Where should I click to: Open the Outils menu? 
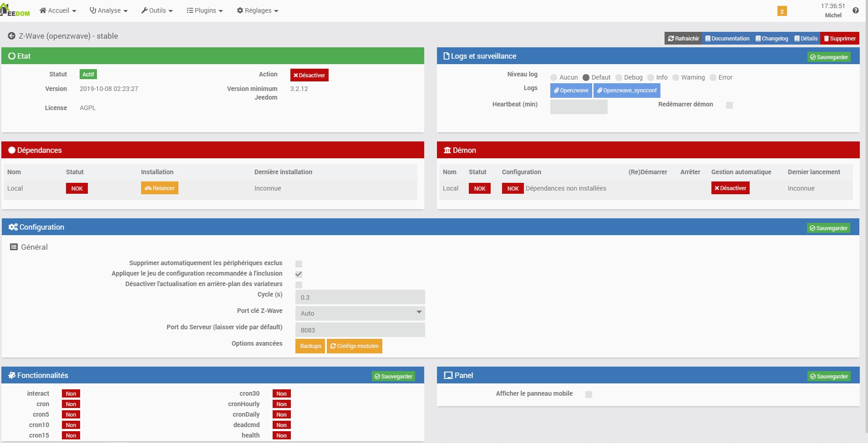157,10
